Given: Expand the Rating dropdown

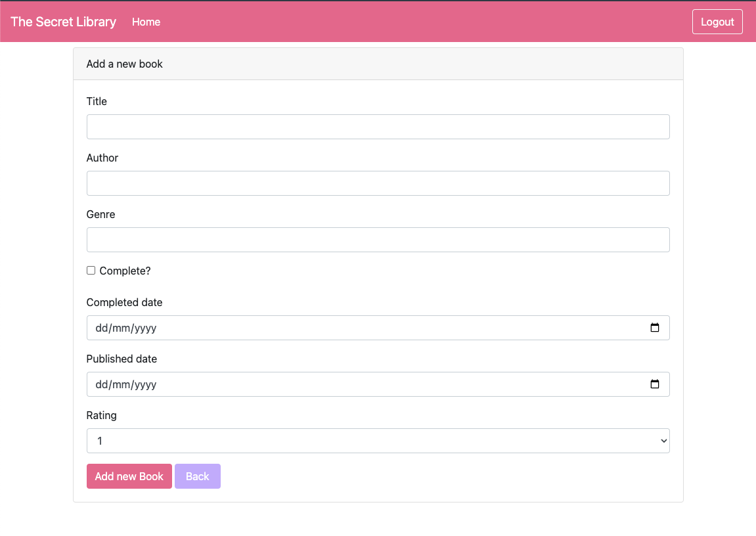Looking at the screenshot, I should point(378,441).
